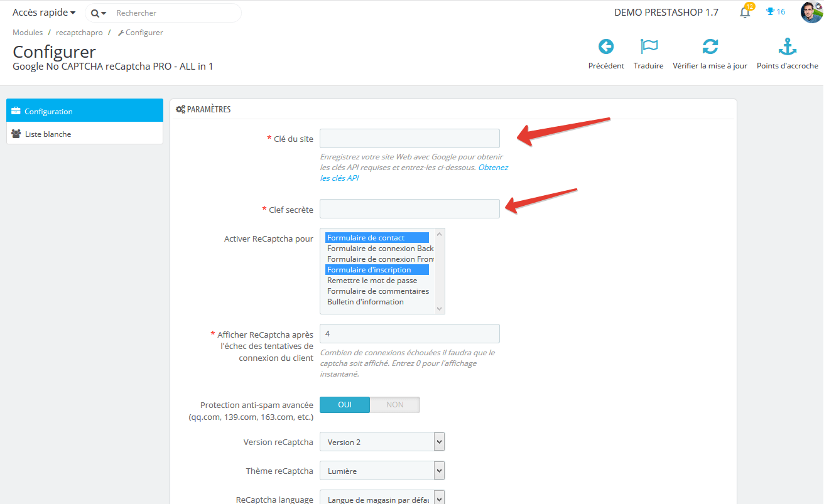Viewport: 824px width, 504px height.
Task: Go to recaptchapro breadcrumb
Action: coord(79,33)
